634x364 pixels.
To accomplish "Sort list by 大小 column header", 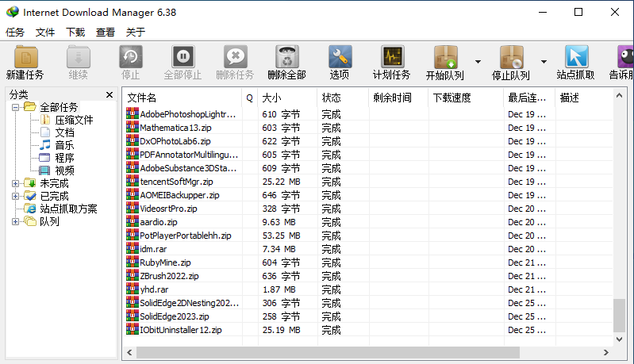I will (x=286, y=98).
